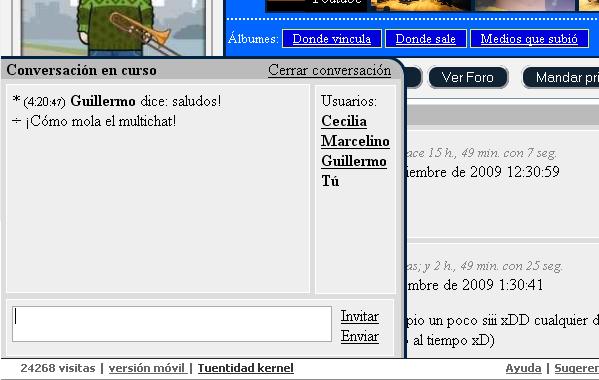Click the '¡Cómo mola el multichat!' message
The image size is (599, 380).
pyautogui.click(x=101, y=121)
